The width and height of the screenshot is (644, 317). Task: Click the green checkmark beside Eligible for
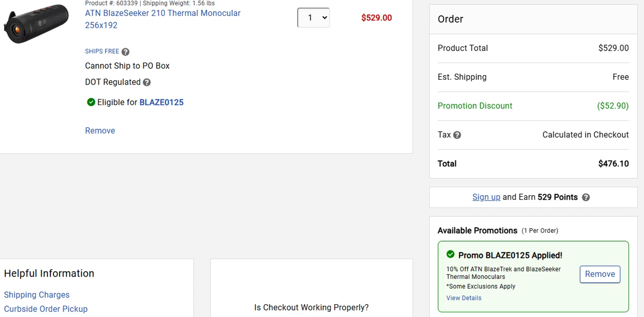(x=91, y=102)
